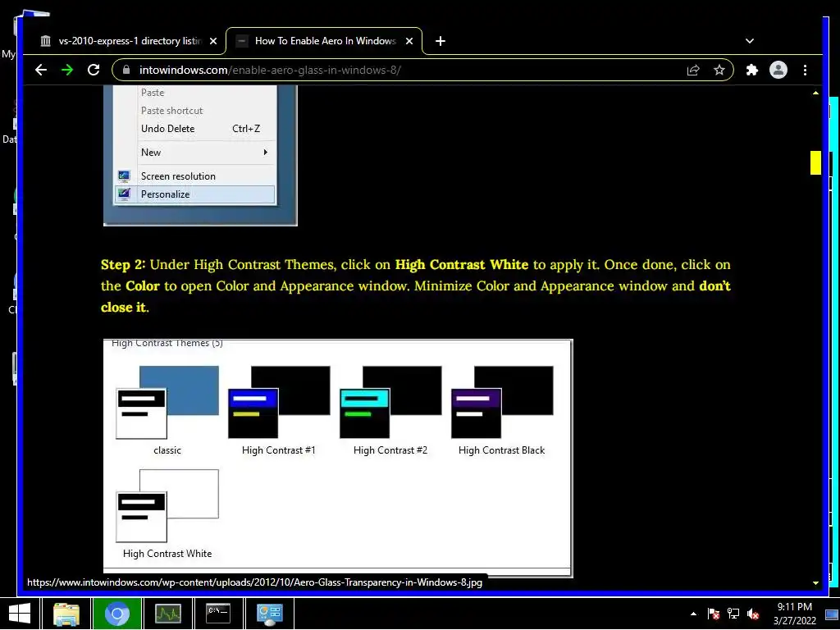Image resolution: width=840 pixels, height=630 pixels.
Task: Show hidden system tray icons
Action: [693, 614]
